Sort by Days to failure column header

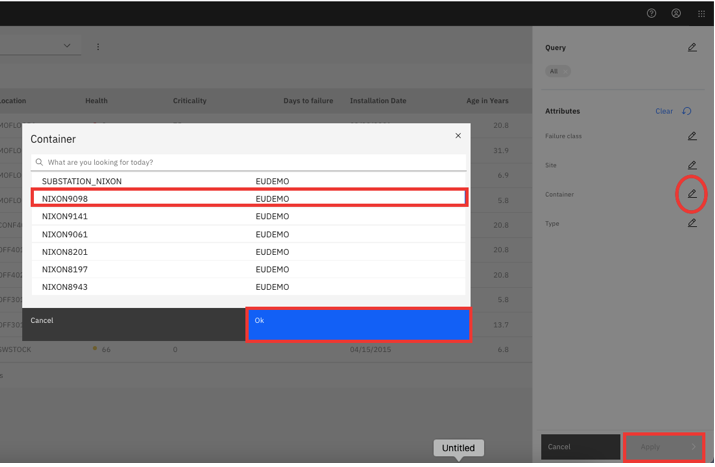coord(308,101)
